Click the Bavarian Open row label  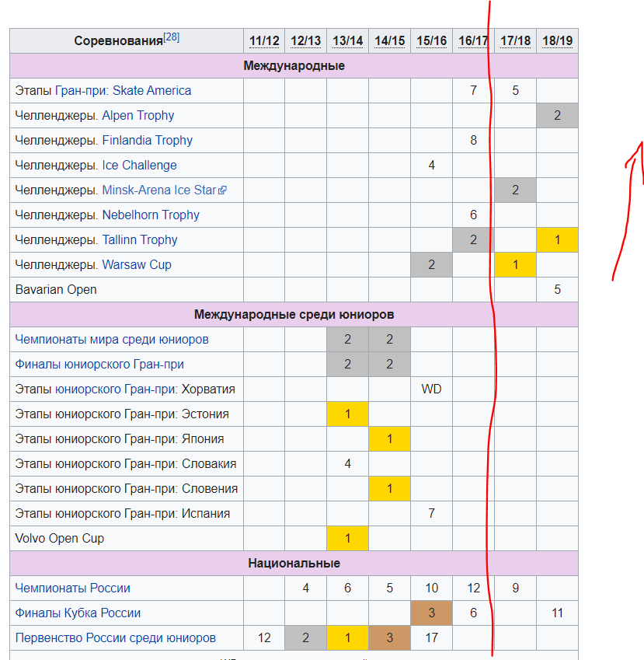click(56, 290)
